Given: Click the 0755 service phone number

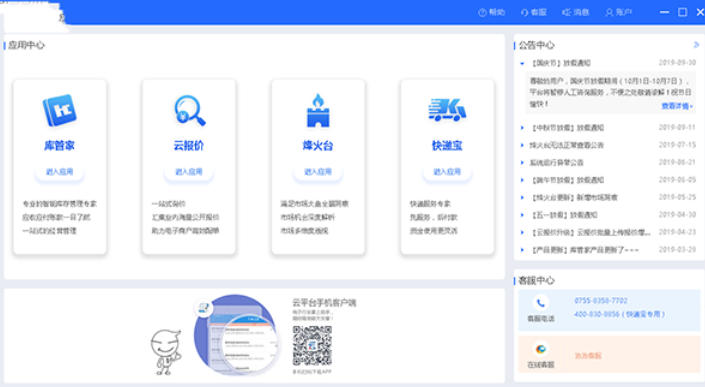Looking at the screenshot, I should 601,301.
